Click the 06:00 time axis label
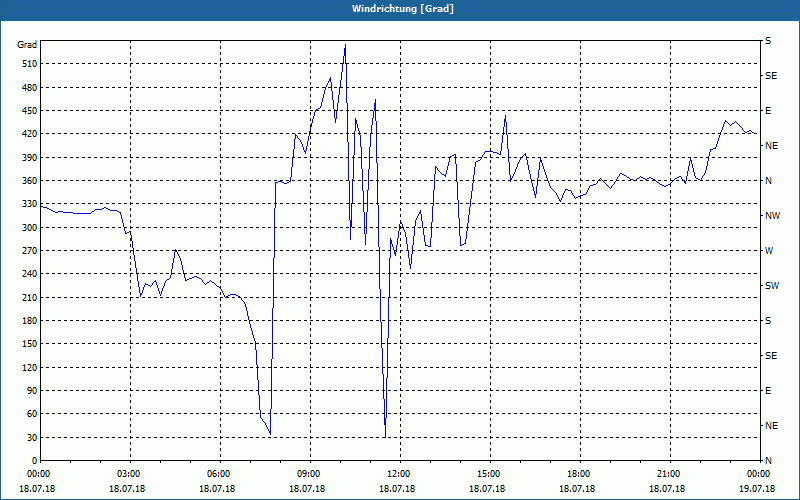Screen dimensions: 800x500 pyautogui.click(x=217, y=474)
